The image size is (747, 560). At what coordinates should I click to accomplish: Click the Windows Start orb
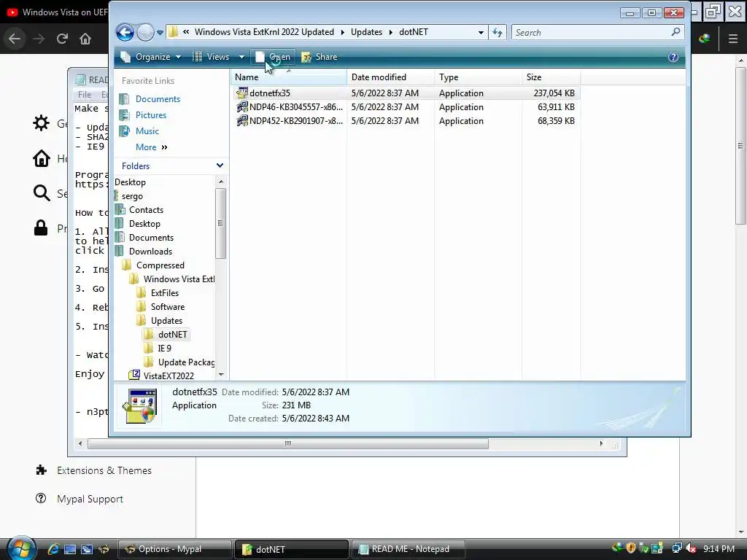(20, 548)
